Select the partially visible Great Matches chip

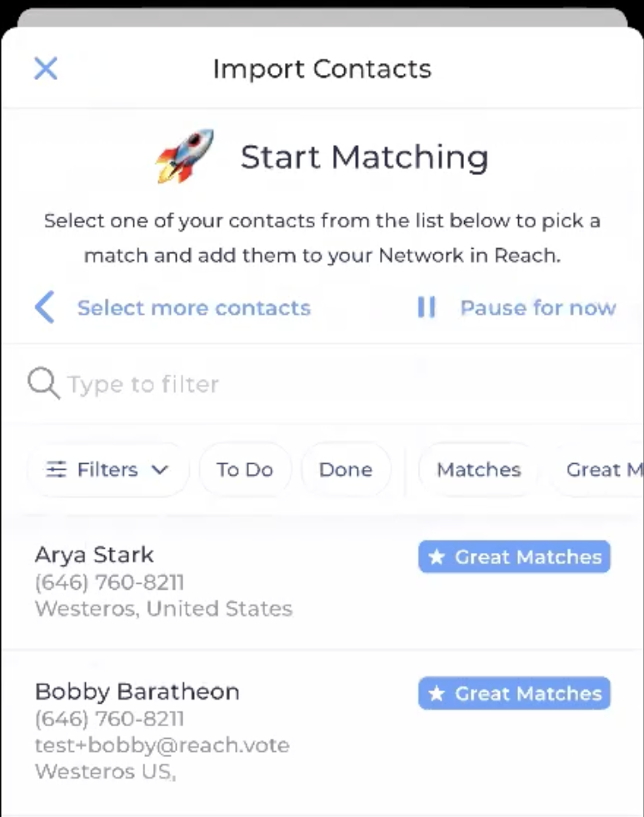(597, 470)
